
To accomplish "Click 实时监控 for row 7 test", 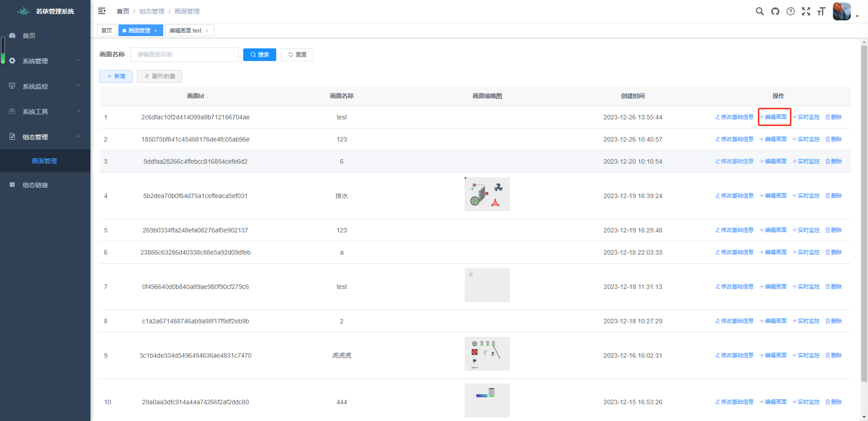I will click(x=806, y=287).
